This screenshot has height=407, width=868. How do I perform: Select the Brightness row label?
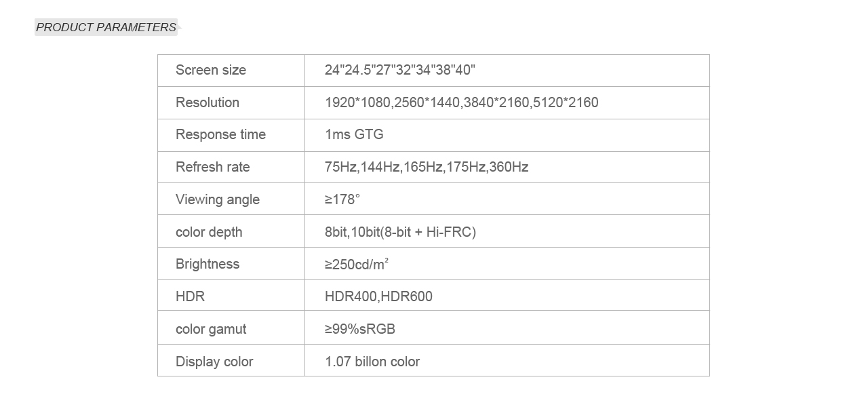(208, 264)
